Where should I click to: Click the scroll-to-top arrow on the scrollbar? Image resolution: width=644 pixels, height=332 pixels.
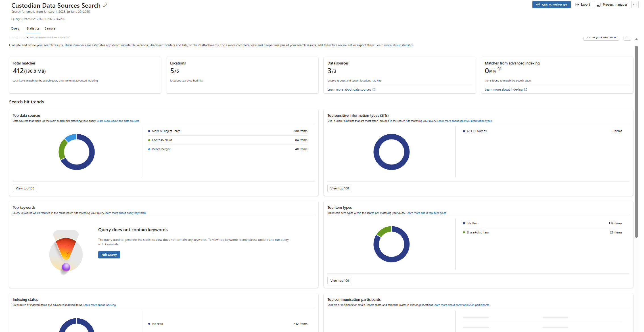pos(636,39)
